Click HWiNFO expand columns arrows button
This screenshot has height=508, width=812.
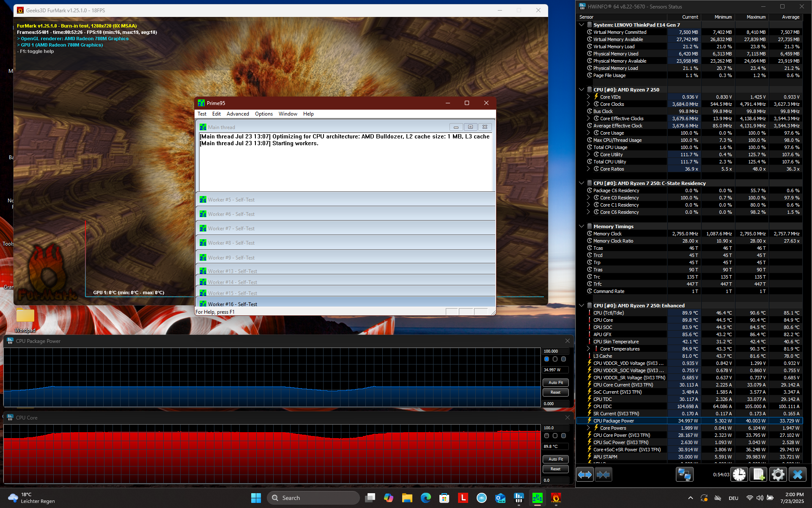click(x=585, y=475)
